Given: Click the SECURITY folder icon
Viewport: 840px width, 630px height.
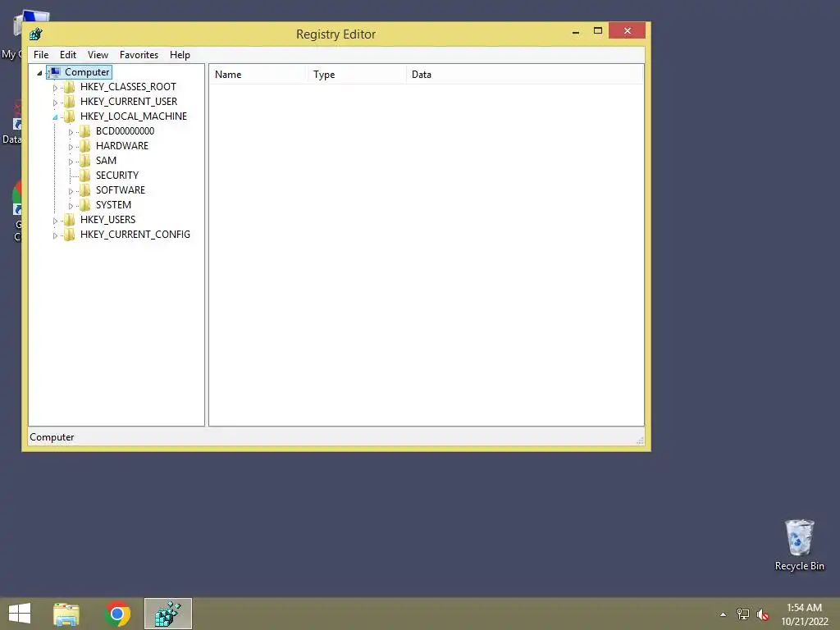Looking at the screenshot, I should pos(84,176).
